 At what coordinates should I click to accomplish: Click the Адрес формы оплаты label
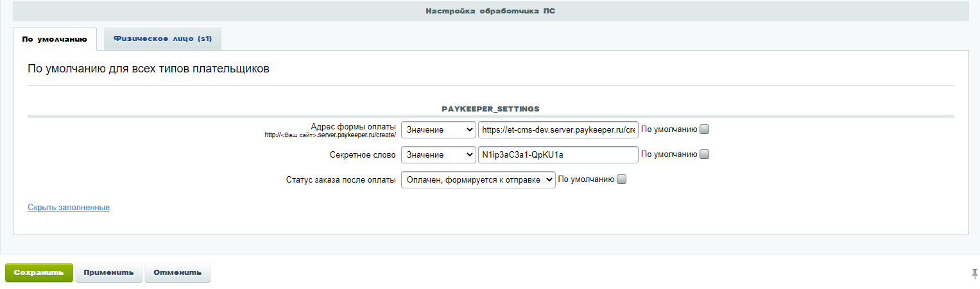click(x=353, y=127)
